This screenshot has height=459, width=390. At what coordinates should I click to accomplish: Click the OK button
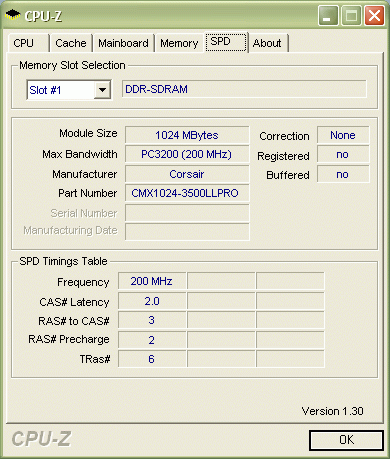[x=346, y=440]
